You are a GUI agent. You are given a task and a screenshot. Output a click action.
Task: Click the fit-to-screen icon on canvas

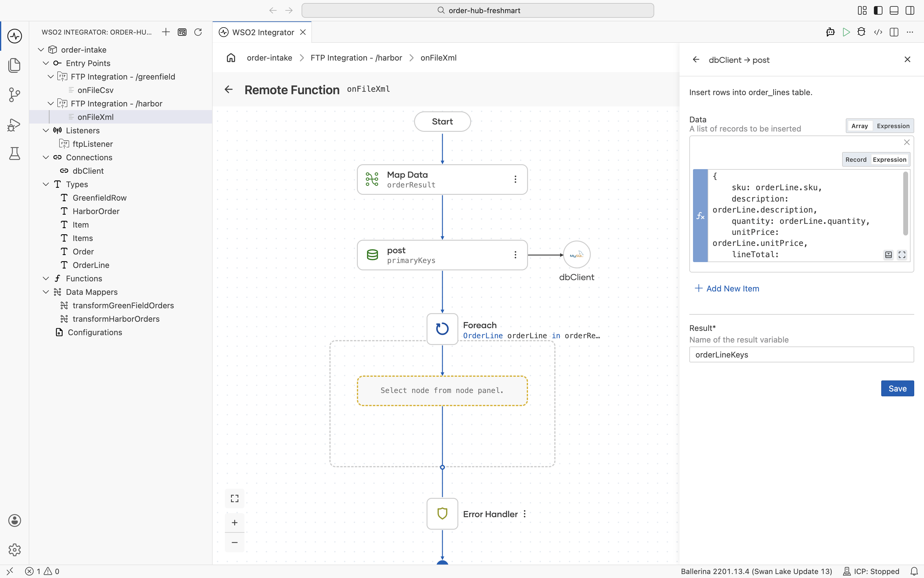click(234, 498)
